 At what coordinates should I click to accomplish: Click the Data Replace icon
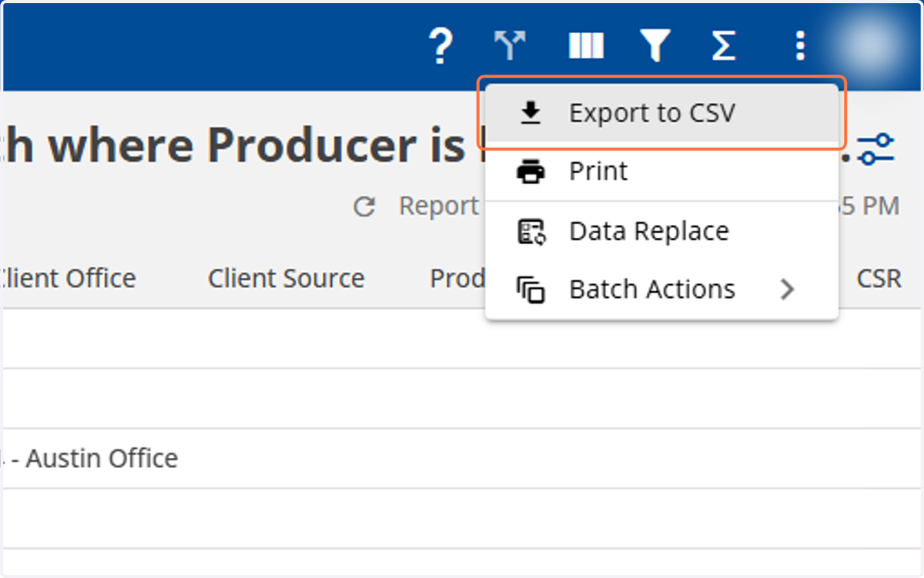click(531, 231)
